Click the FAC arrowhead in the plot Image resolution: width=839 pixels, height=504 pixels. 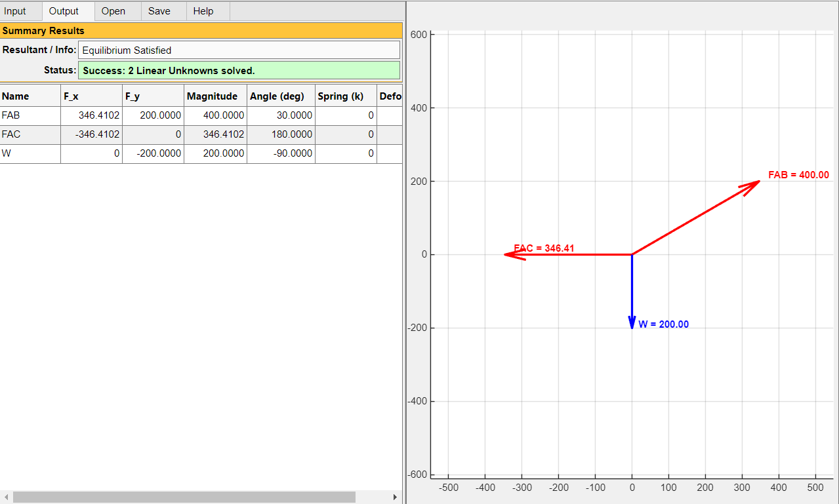point(515,254)
